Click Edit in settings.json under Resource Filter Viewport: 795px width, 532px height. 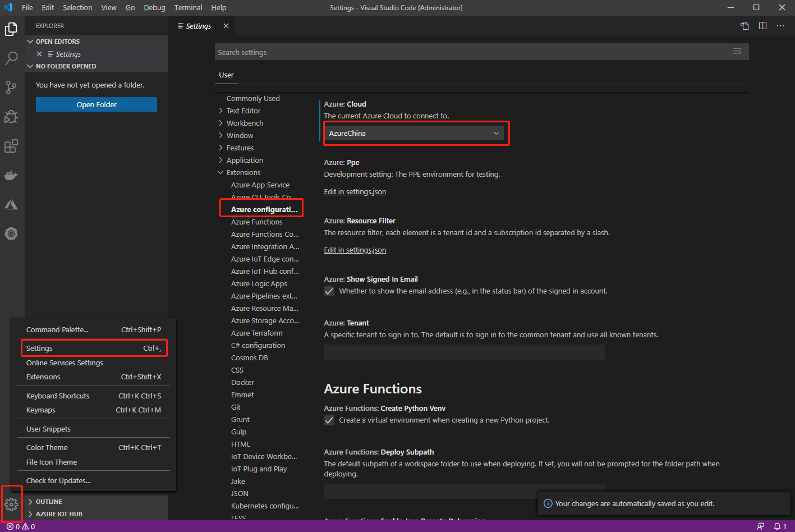point(355,250)
